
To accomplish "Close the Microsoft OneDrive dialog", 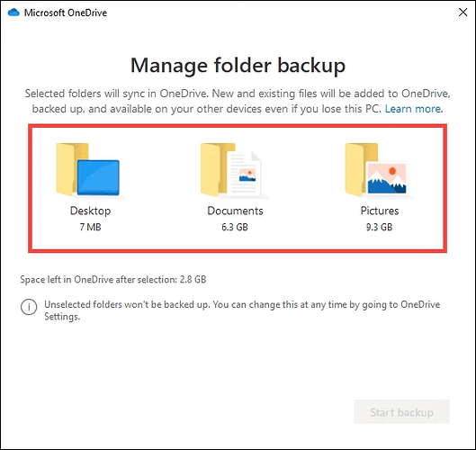I will point(463,13).
